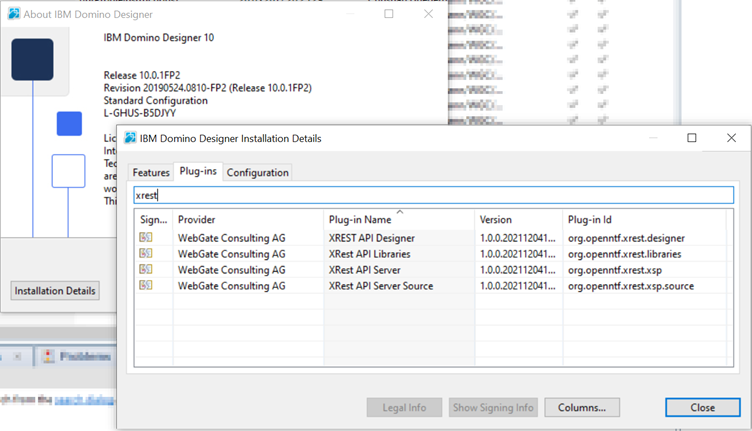Screen dimensions: 752x431
Task: Sort by Plug-in Name column header
Action: tap(399, 220)
